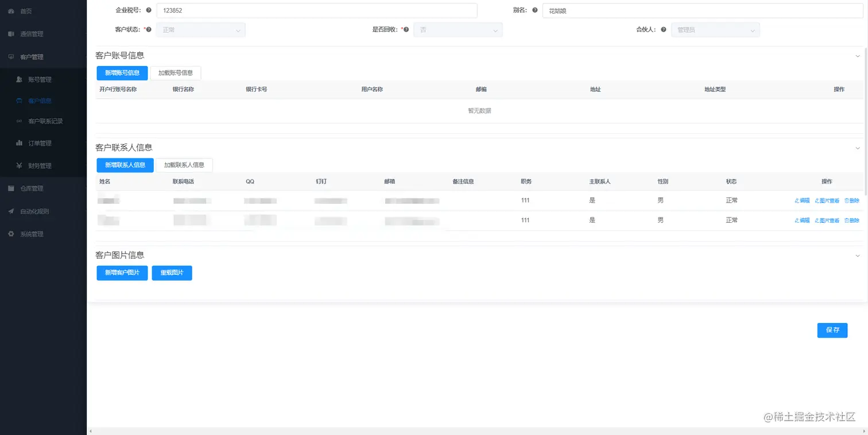Click the 系统管理 gear icon
The height and width of the screenshot is (435, 868).
(x=11, y=234)
